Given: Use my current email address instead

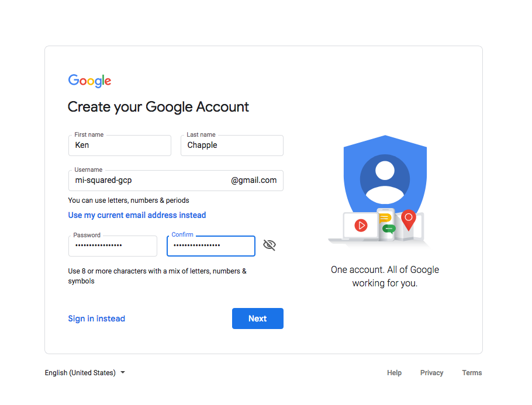Looking at the screenshot, I should tap(137, 215).
